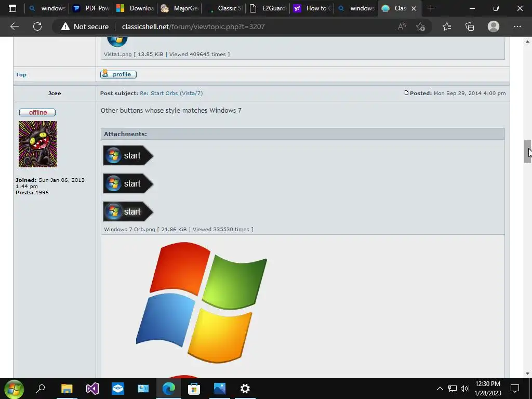
Task: Show hidden system tray icons
Action: click(440, 389)
